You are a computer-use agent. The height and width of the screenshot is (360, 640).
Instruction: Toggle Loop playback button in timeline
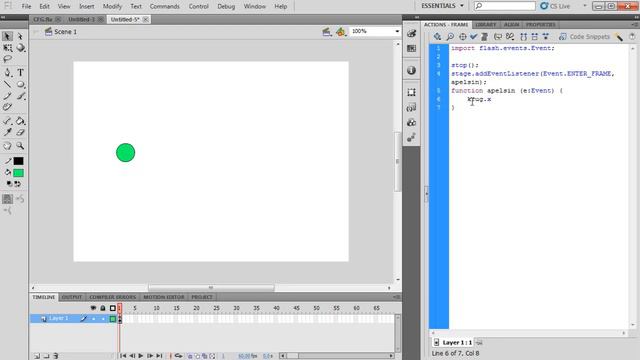coord(178,356)
